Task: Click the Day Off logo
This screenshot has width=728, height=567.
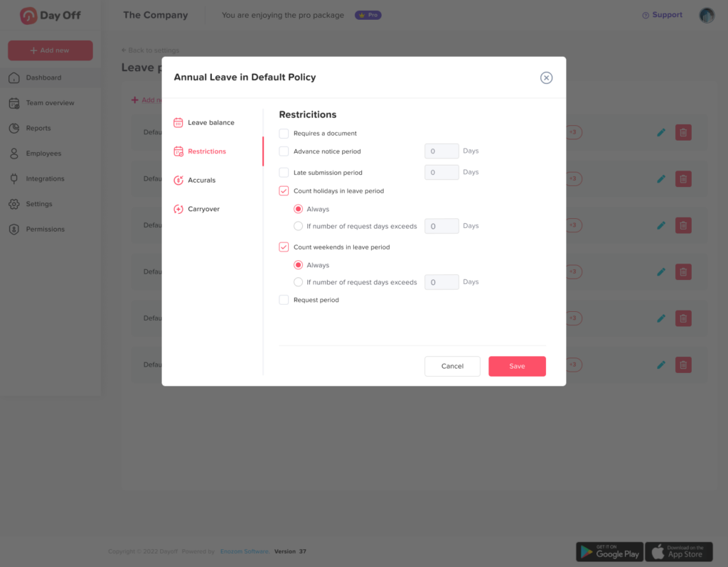Action: tap(50, 16)
